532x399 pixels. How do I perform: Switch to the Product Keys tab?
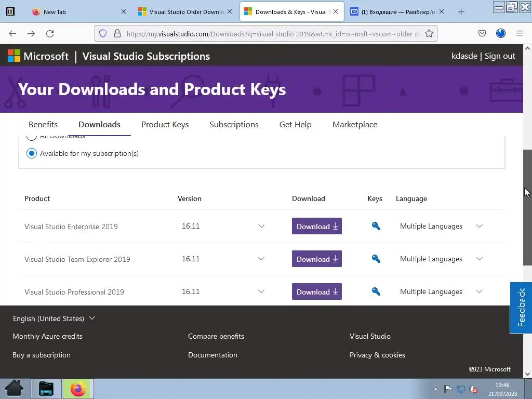[x=165, y=125]
